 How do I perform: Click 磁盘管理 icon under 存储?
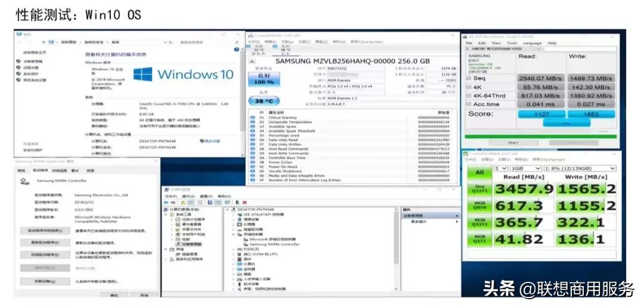[178, 254]
